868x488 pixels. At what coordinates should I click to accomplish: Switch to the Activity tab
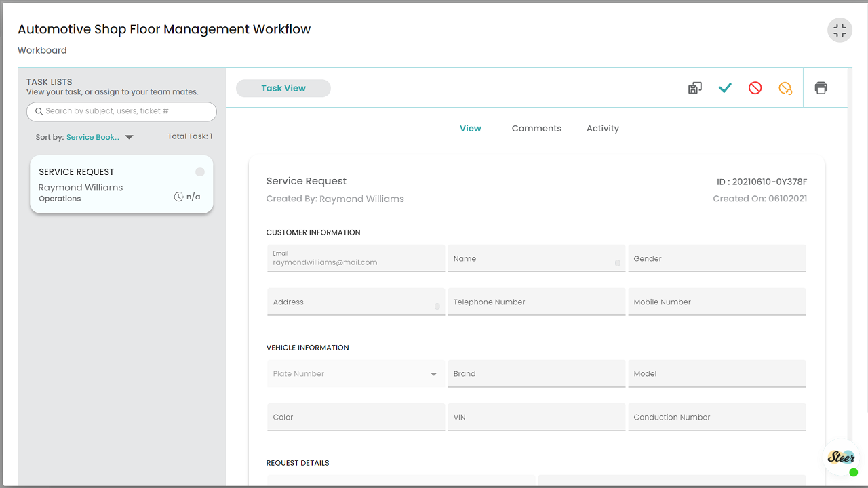pyautogui.click(x=602, y=129)
